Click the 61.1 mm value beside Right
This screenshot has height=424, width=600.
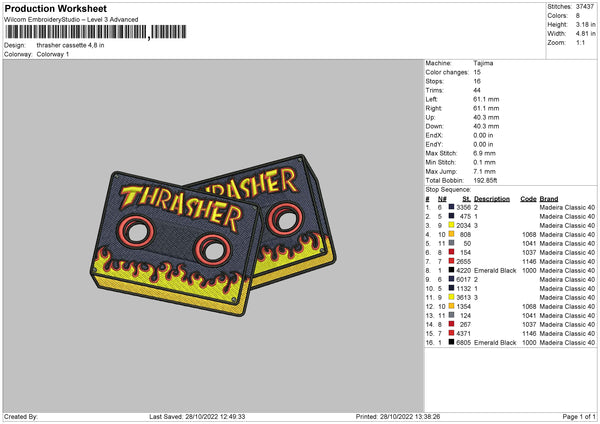486,108
